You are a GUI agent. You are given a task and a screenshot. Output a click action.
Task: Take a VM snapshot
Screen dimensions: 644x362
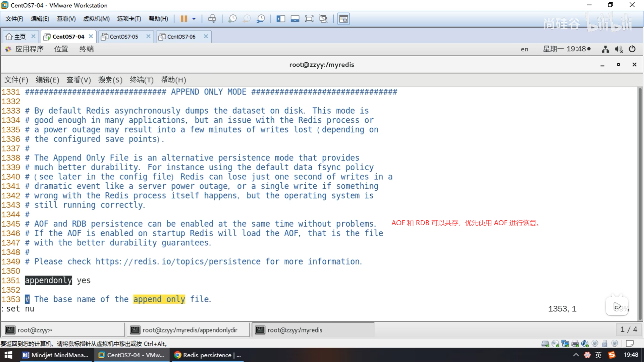232,19
